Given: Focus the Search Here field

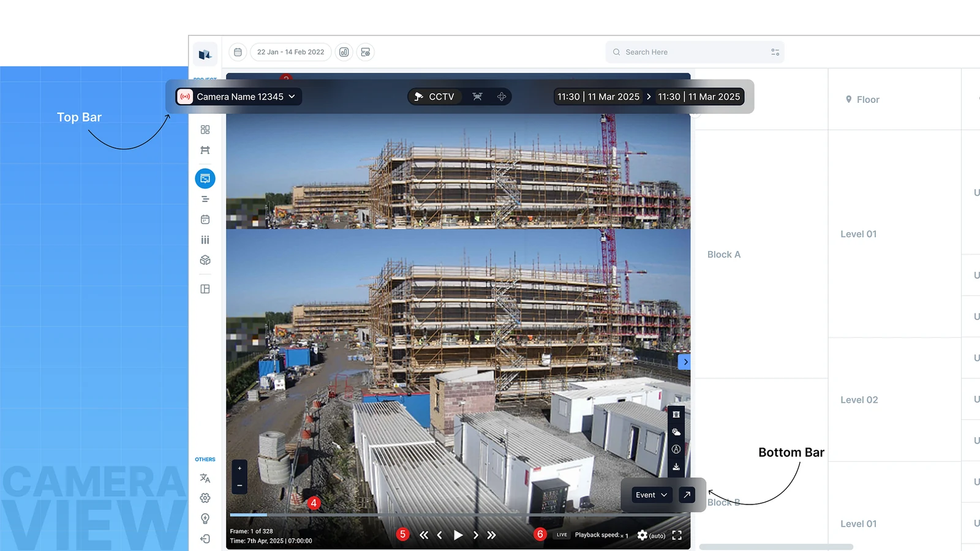Looking at the screenshot, I should pyautogui.click(x=695, y=52).
